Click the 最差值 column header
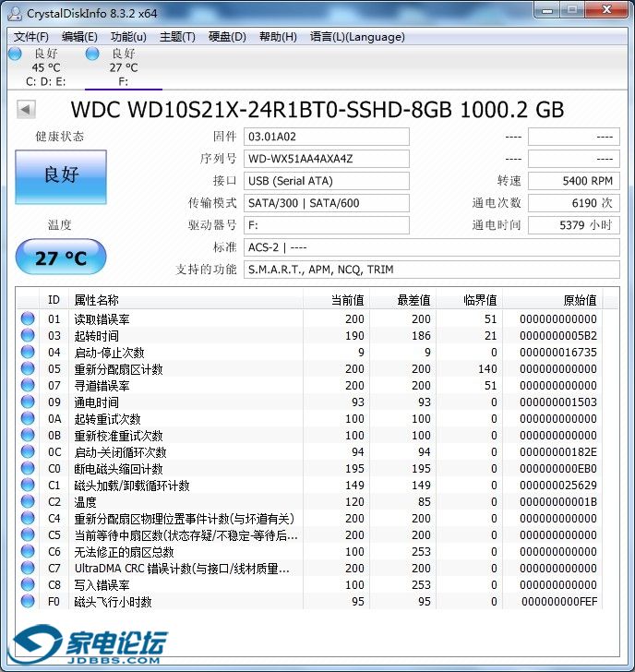635x672 pixels. coord(402,300)
